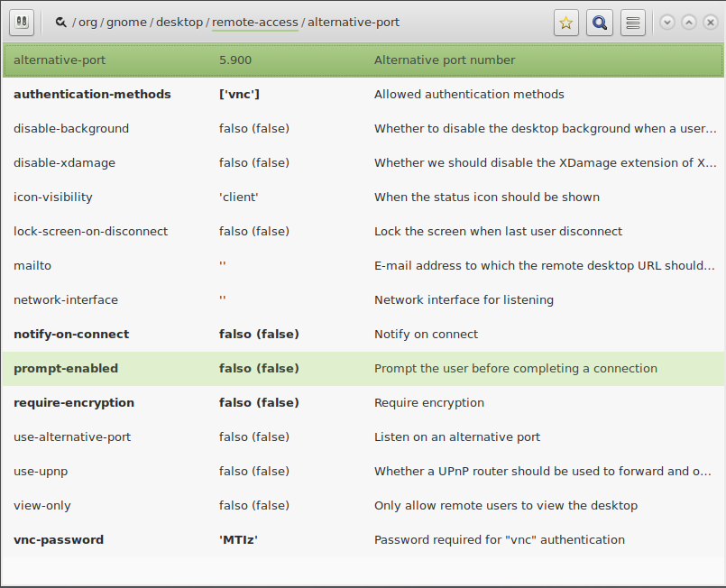Click 'Prompt the user before completing a connection'

pyautogui.click(x=516, y=369)
